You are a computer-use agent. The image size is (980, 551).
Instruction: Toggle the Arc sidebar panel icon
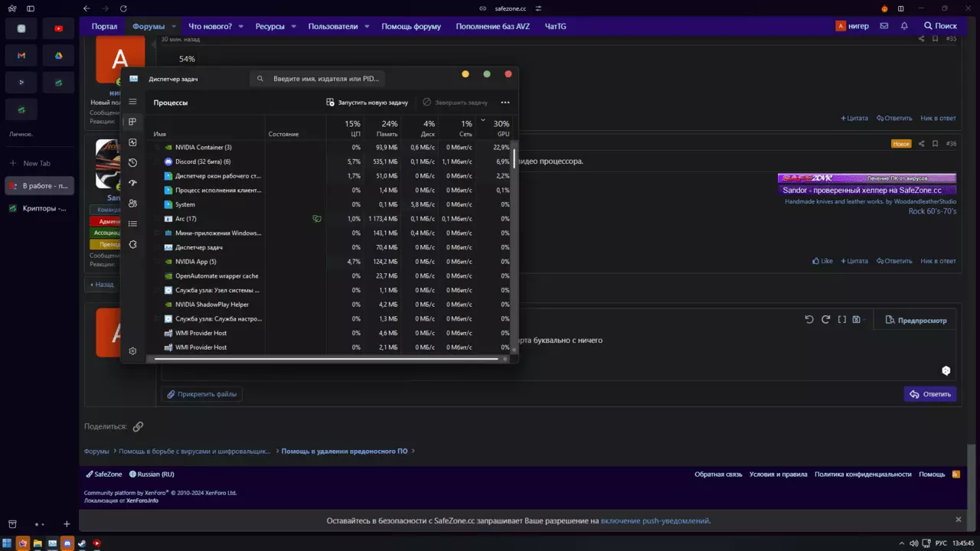click(31, 8)
